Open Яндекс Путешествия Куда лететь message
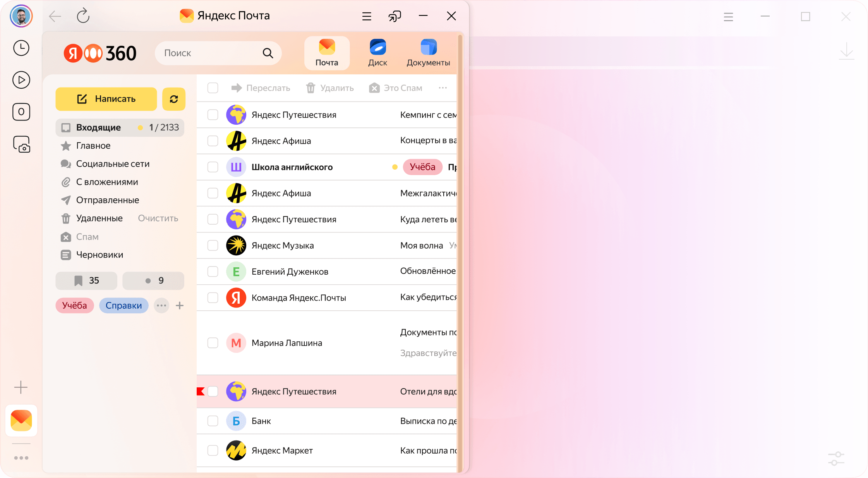The width and height of the screenshot is (868, 478). point(327,219)
